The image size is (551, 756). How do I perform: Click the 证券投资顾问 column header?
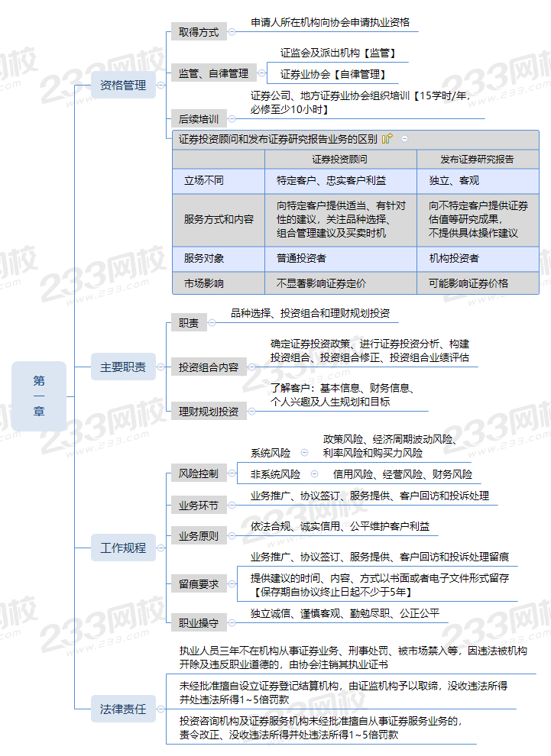click(x=341, y=159)
